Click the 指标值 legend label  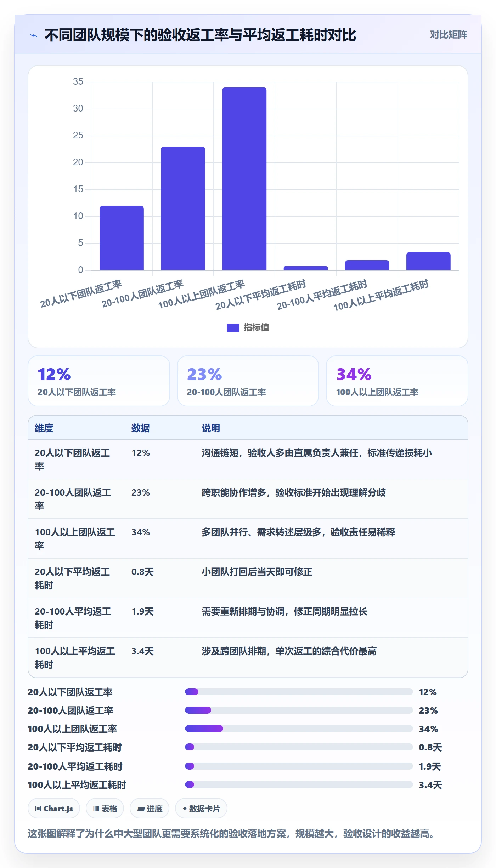tap(256, 328)
